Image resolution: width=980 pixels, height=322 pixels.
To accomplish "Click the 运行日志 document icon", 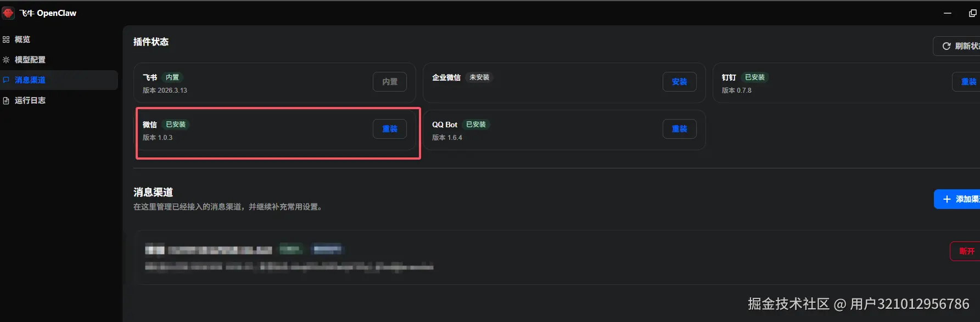I will click(6, 100).
